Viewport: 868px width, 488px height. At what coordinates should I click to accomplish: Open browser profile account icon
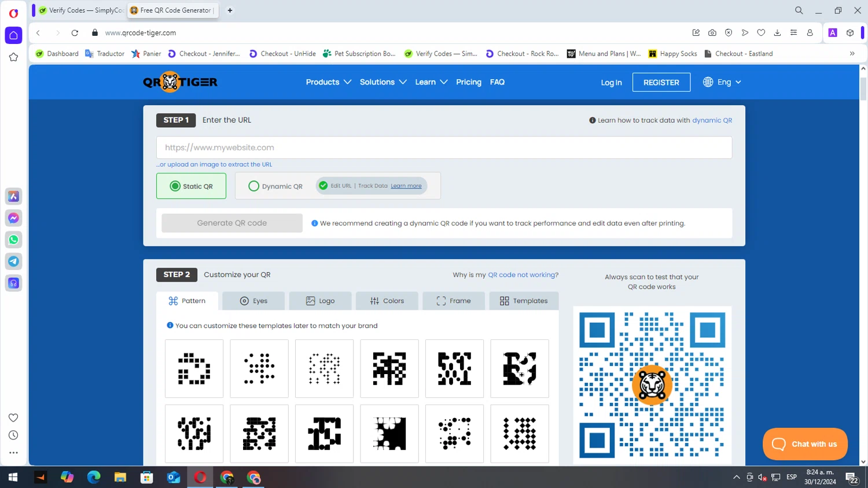coord(810,33)
